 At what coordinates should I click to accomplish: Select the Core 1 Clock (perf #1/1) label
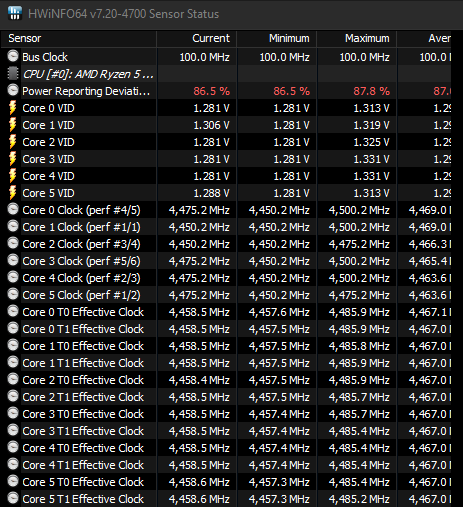click(81, 227)
